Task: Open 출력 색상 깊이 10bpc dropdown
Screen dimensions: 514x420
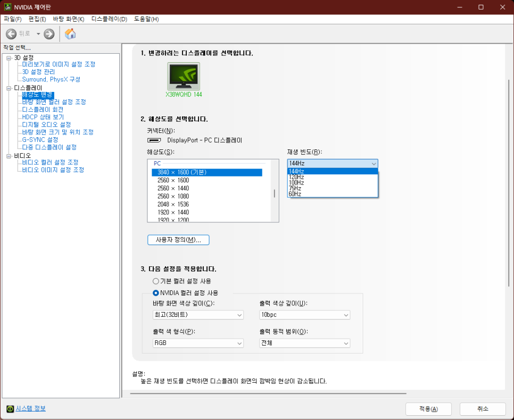Action: pos(304,315)
